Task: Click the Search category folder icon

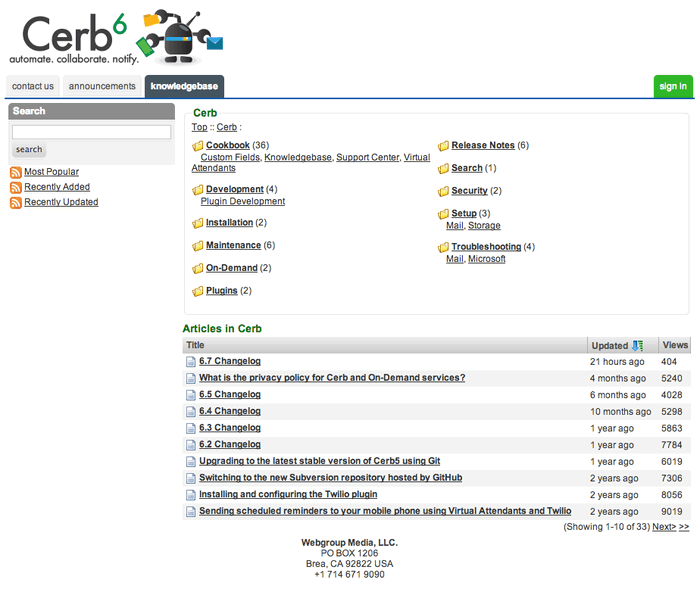Action: [x=443, y=168]
